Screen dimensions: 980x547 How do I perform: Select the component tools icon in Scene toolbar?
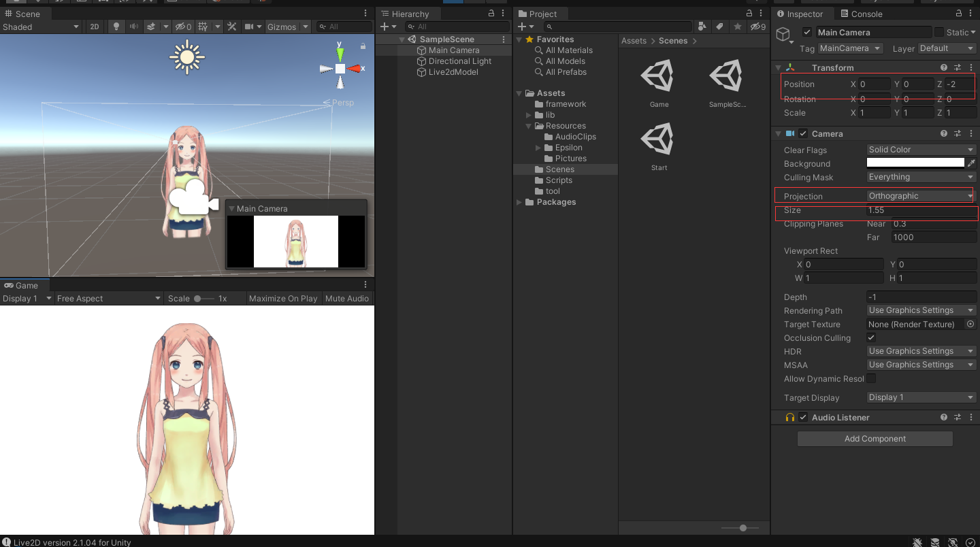coord(232,27)
